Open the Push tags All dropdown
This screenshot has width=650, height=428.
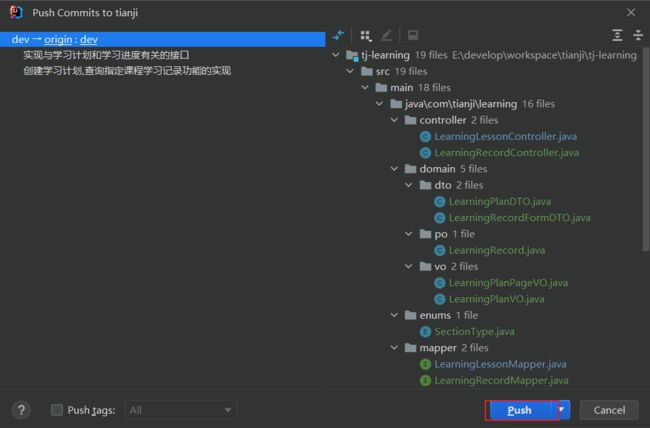[180, 410]
